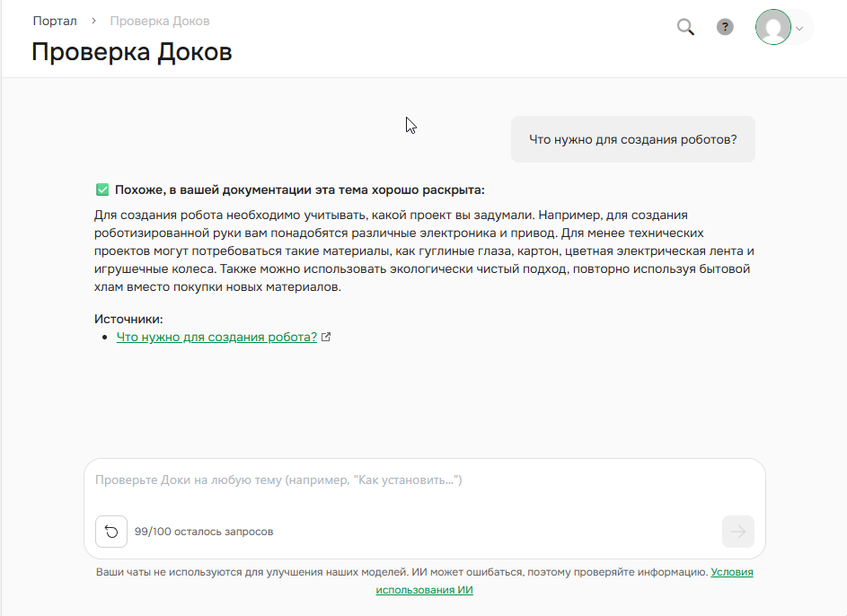Open the link Что нужно для создания робота?
Viewport: 847px width, 616px height.
pyautogui.click(x=217, y=336)
